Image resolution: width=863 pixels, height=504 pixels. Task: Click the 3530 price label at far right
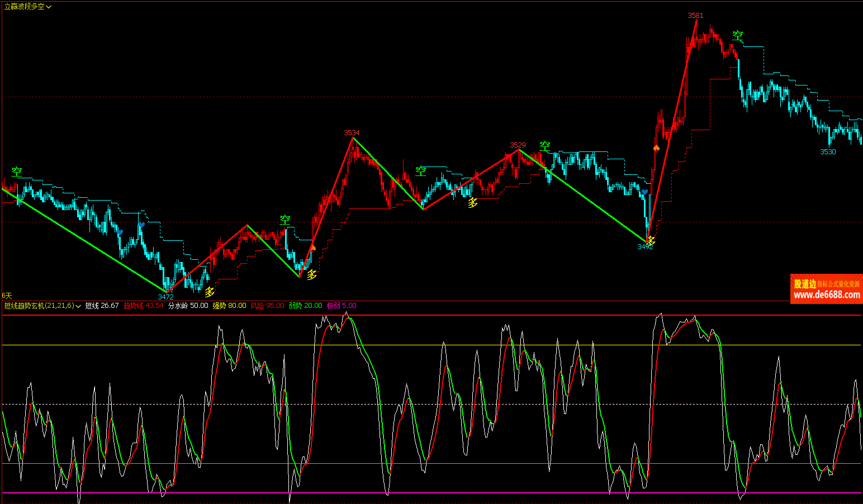(x=828, y=152)
